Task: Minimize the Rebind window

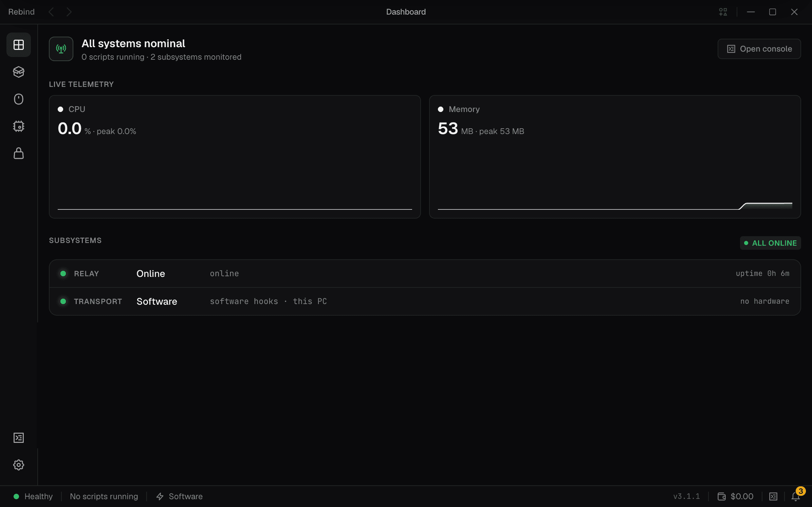Action: tap(751, 12)
